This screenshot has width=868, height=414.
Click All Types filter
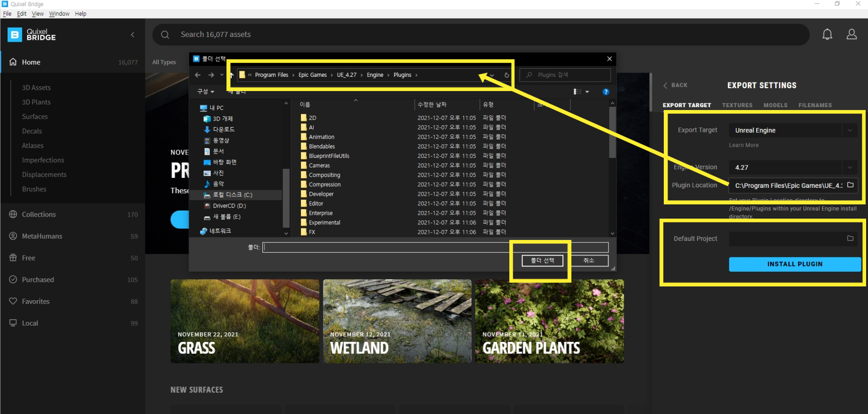coord(164,62)
